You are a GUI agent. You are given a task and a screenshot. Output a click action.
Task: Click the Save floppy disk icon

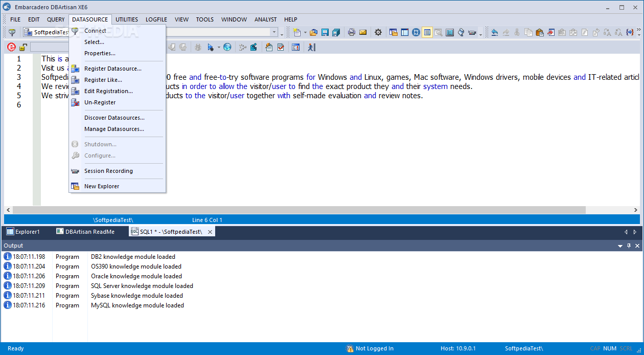[x=325, y=32]
